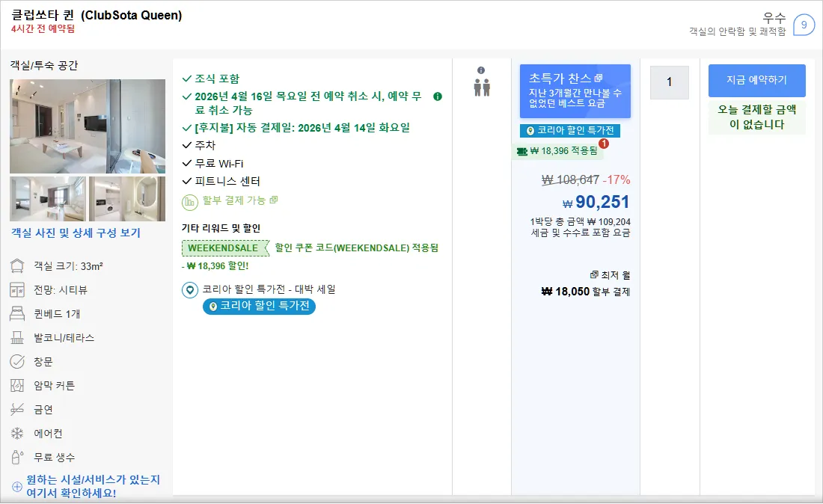Click the 무료 Wi-Fi amenity text
The image size is (823, 504).
pyautogui.click(x=219, y=164)
